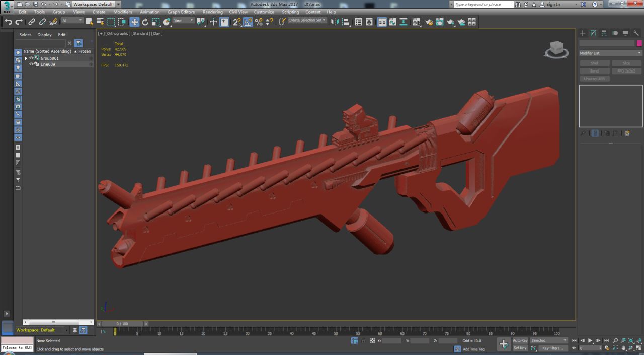Toggle the Ribbon display icon
The image size is (644, 355).
point(382,22)
